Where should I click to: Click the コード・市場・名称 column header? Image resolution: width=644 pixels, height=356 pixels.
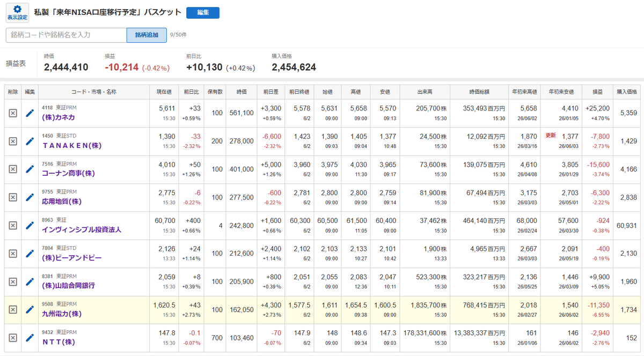tap(93, 92)
